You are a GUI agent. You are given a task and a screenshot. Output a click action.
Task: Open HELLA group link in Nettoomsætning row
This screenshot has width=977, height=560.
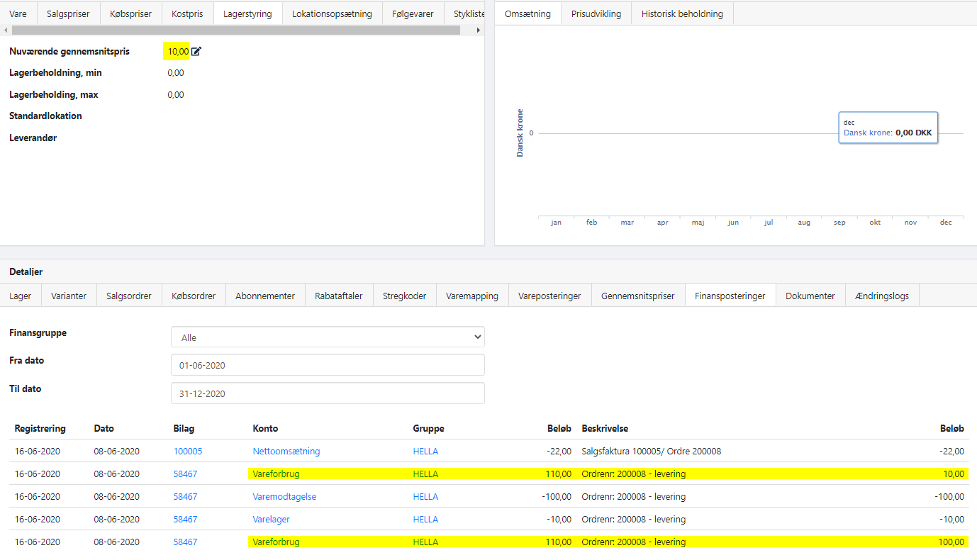click(x=425, y=452)
